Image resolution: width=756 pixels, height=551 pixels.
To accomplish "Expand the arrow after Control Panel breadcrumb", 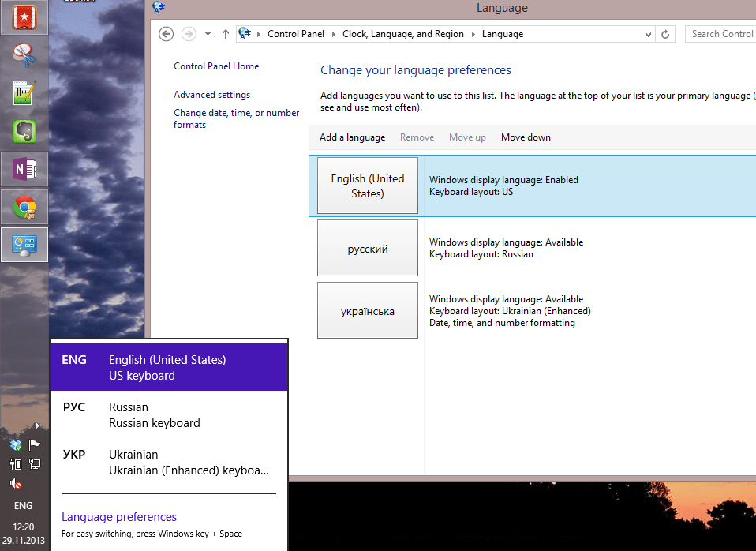I will coord(333,34).
